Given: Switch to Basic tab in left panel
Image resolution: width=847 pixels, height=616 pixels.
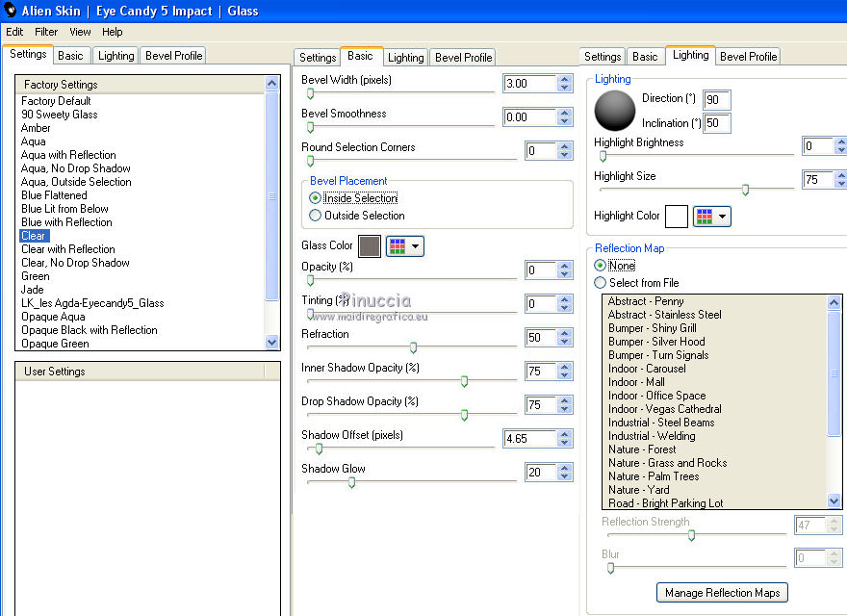Looking at the screenshot, I should [70, 56].
